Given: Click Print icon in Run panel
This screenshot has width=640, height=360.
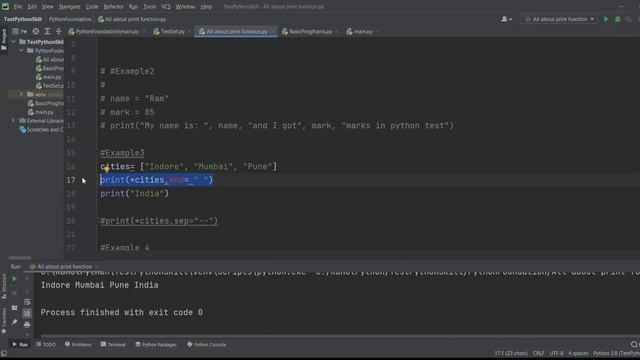Looking at the screenshot, I should [x=27, y=325].
